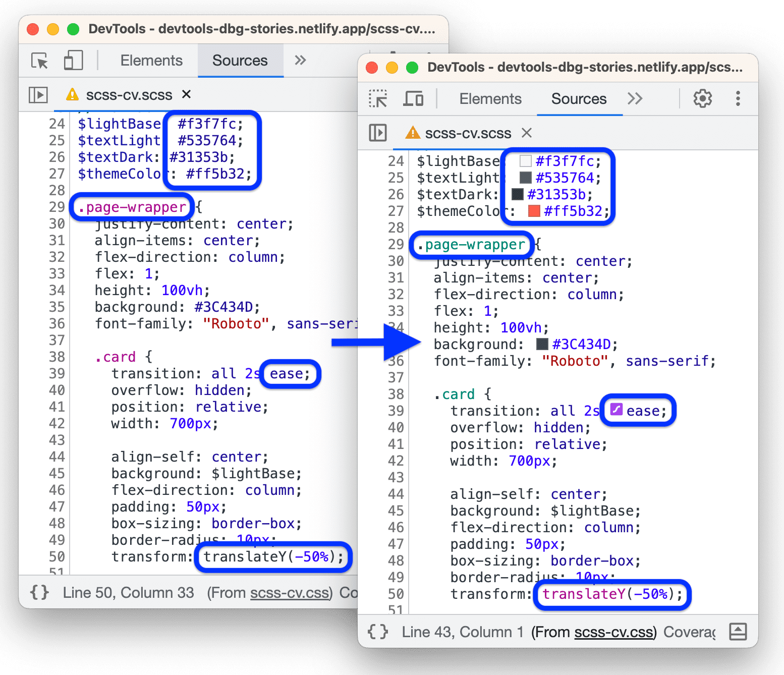Select the inspect element tool
Image resolution: width=784 pixels, height=675 pixels.
click(x=378, y=99)
